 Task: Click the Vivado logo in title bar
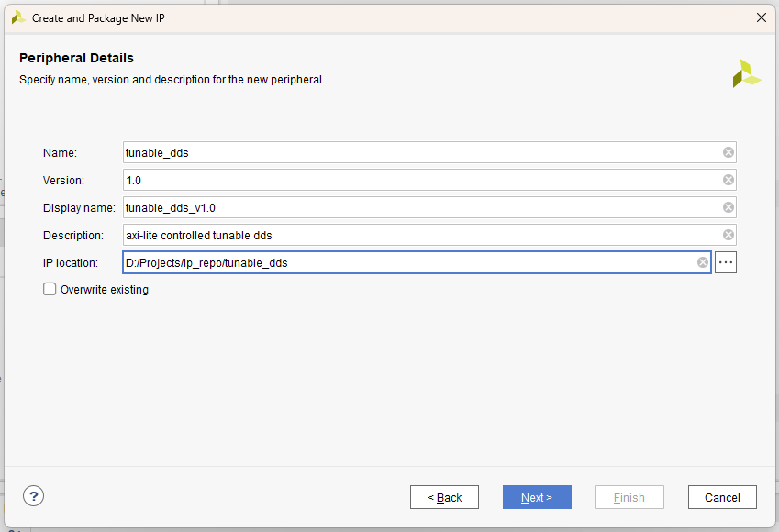coord(18,17)
